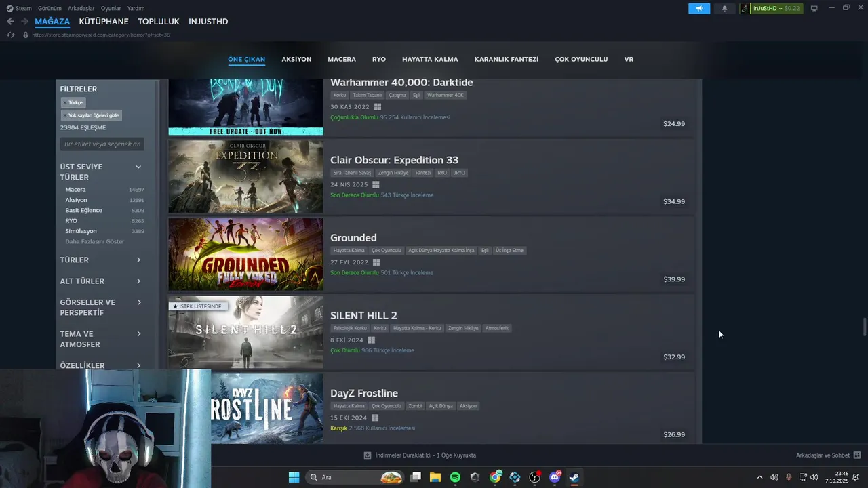This screenshot has width=868, height=488.
Task: Click the tag search filter field
Action: tap(102, 144)
